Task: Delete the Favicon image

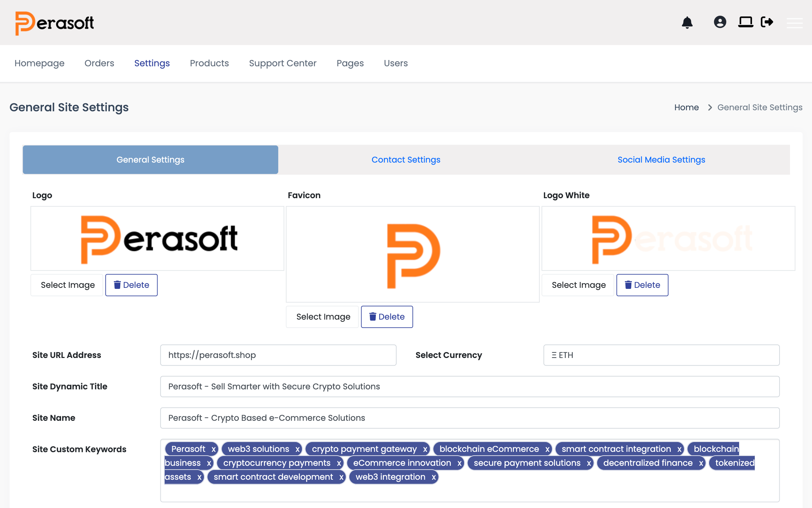Action: (387, 317)
